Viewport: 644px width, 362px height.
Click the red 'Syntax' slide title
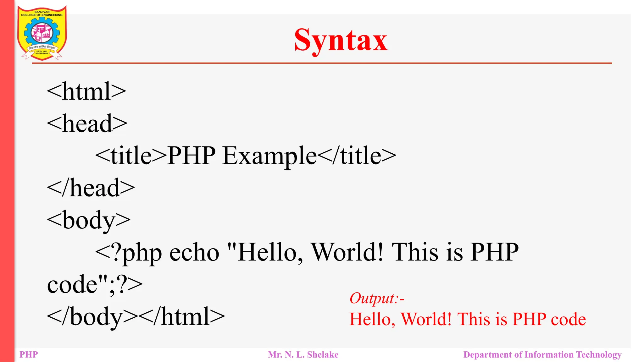tap(341, 41)
